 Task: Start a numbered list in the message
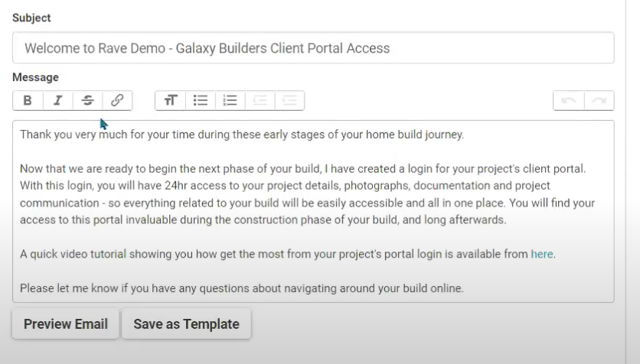point(230,100)
